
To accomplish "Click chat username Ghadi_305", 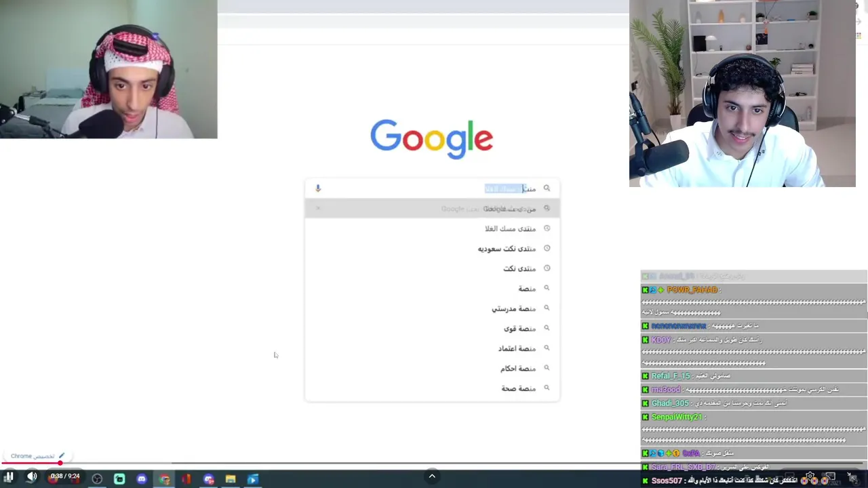I will [x=670, y=403].
